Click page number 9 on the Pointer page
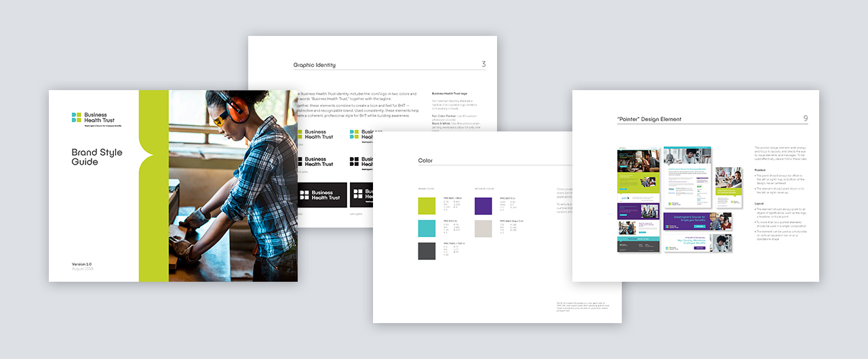This screenshot has height=359, width=868. click(x=806, y=119)
